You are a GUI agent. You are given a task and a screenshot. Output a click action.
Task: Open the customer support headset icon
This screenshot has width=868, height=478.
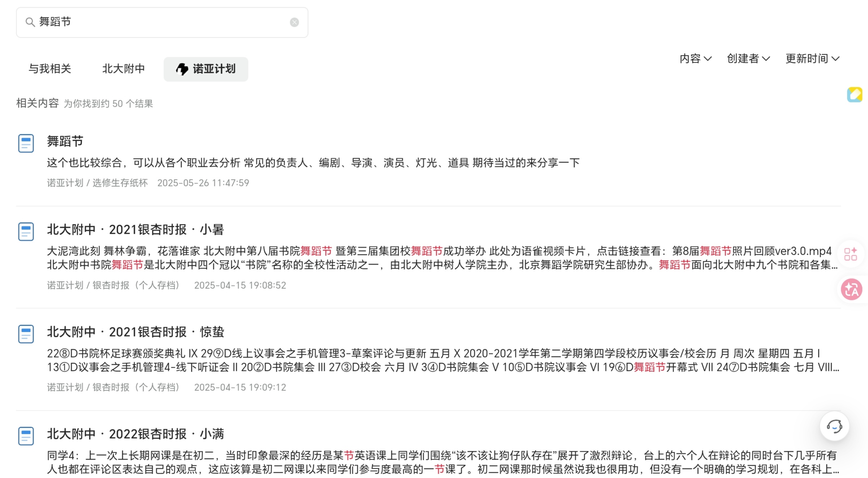834,426
